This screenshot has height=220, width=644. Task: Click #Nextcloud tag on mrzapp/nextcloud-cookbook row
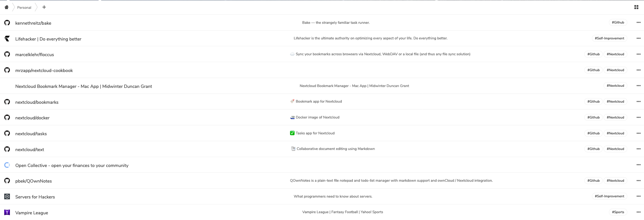(x=615, y=70)
